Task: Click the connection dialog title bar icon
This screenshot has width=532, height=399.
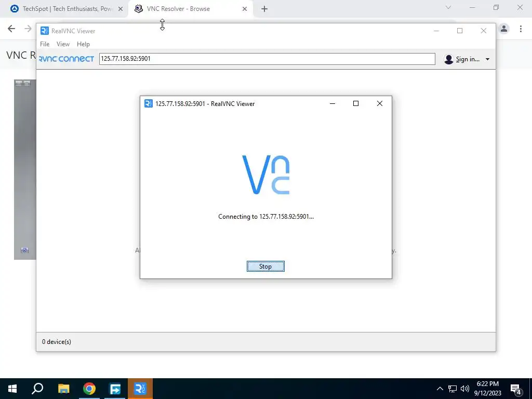Action: coord(148,103)
